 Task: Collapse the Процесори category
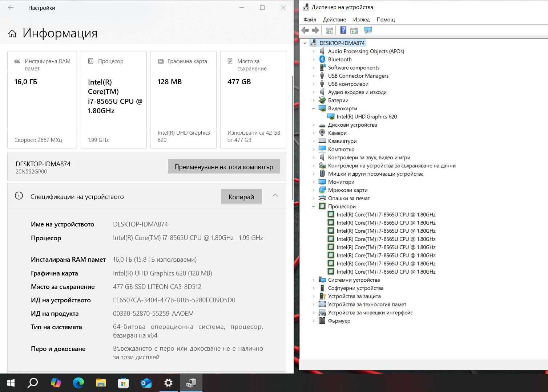point(314,206)
